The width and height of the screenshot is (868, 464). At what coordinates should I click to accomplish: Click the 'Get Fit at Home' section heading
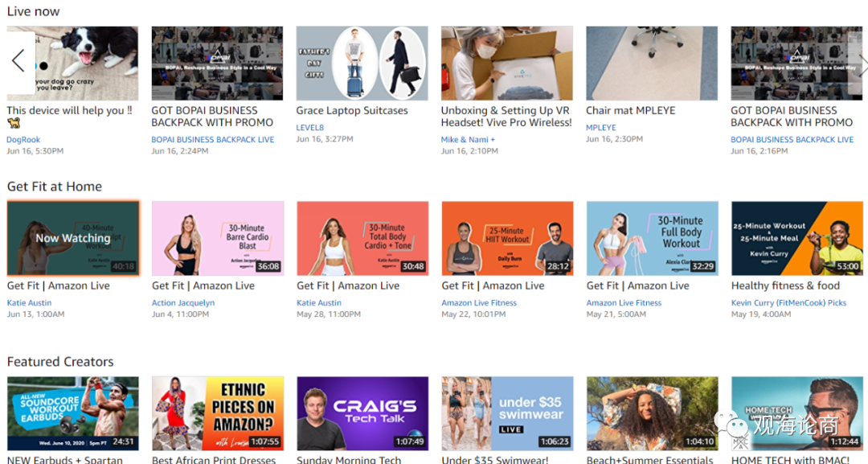55,187
